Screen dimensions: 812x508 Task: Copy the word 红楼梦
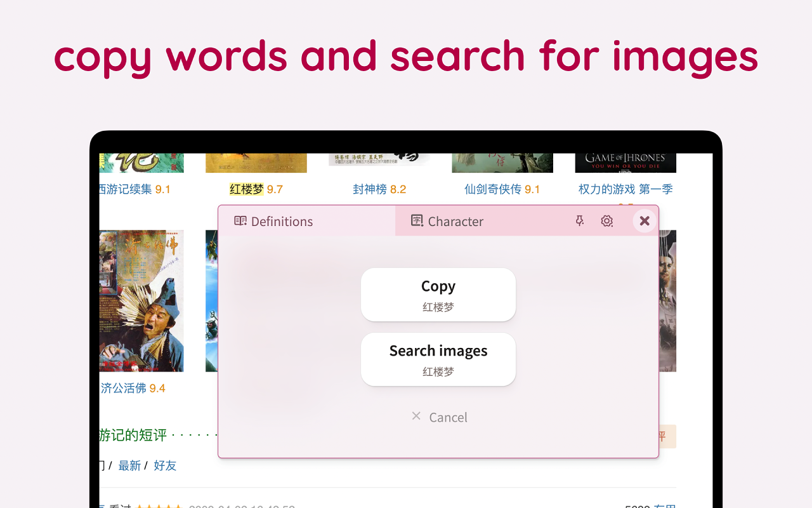438,294
